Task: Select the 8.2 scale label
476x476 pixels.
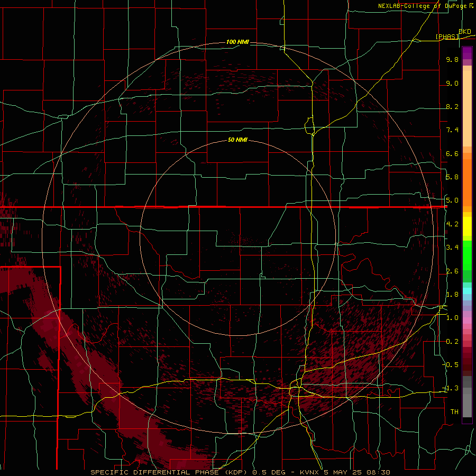Action: tap(452, 106)
